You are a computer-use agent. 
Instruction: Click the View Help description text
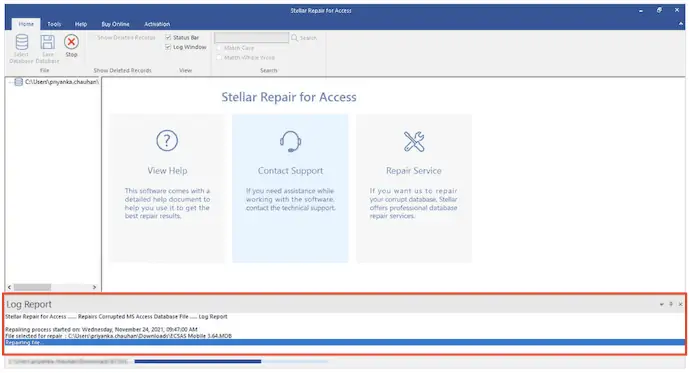(167, 203)
